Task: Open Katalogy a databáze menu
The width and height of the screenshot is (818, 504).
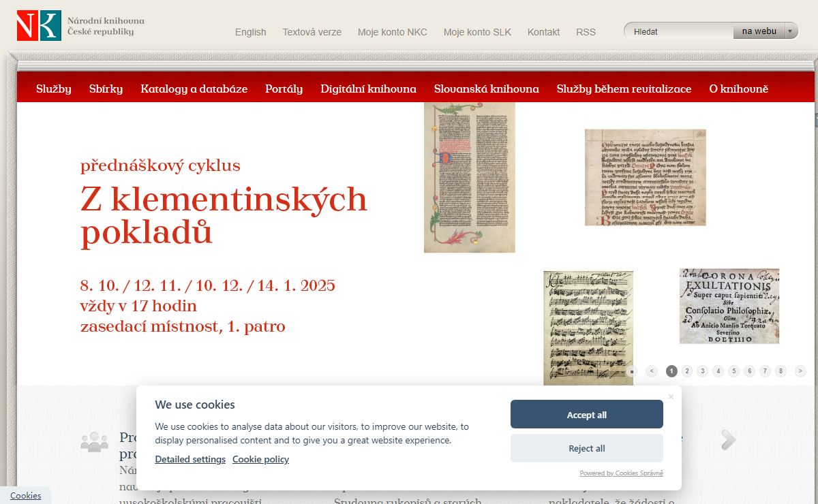Action: (194, 89)
